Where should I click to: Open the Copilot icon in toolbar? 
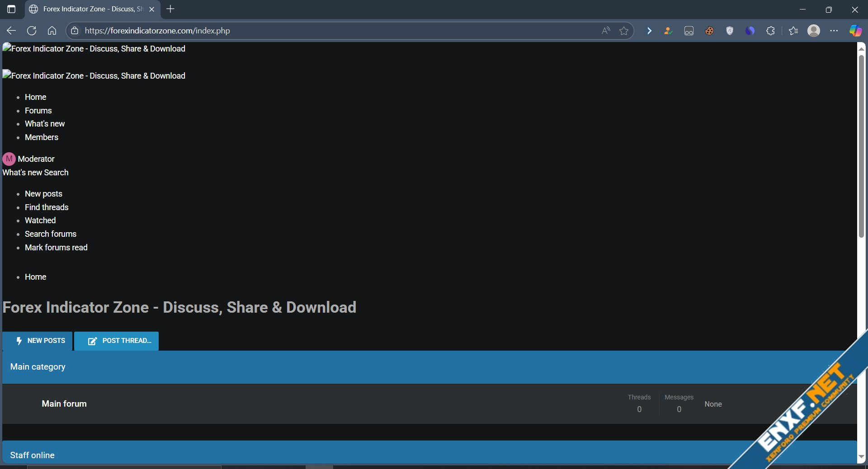[855, 31]
